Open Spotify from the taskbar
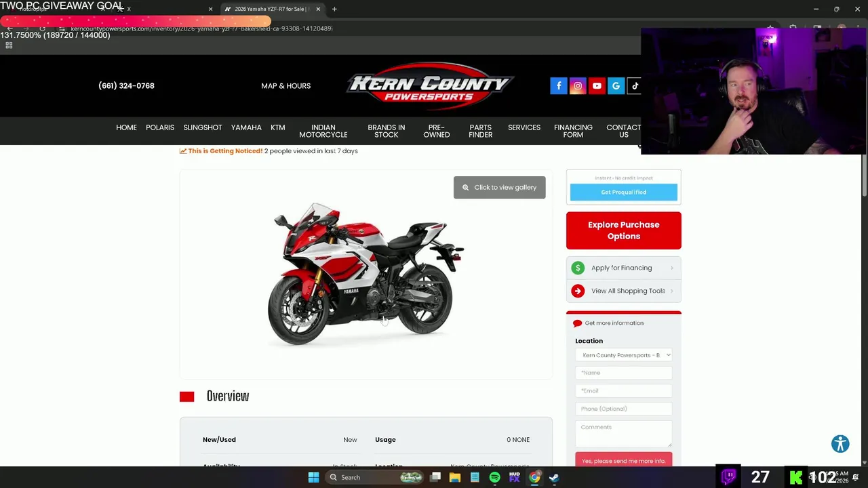Screen dimensions: 868x488 [x=494, y=477]
